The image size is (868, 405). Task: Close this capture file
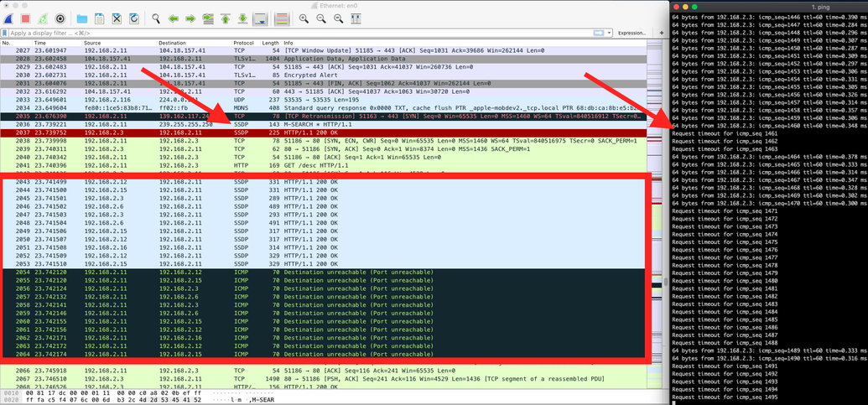pos(117,18)
